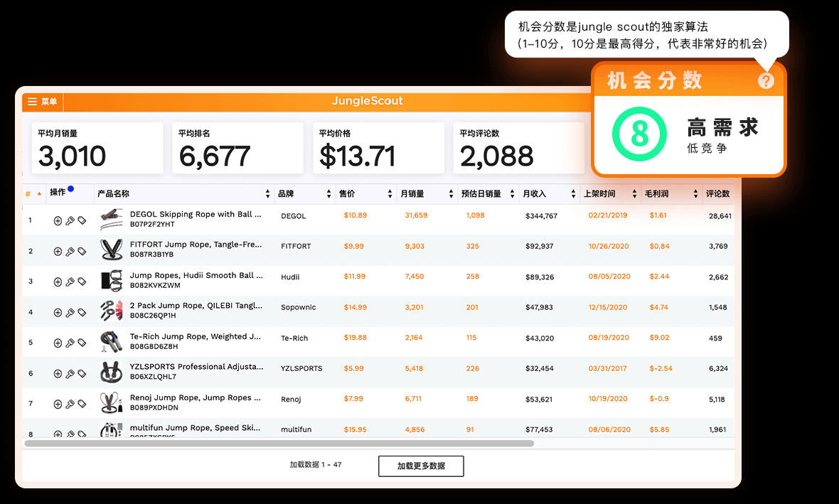Open multifun Jump Rope, Speed Ski... title
Screen dimensions: 839x504
196,427
